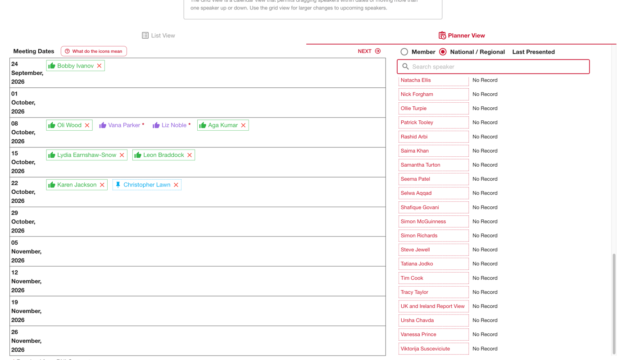Click the thumbs-up icon beside Leon Braddock
This screenshot has width=644, height=360.
click(138, 155)
